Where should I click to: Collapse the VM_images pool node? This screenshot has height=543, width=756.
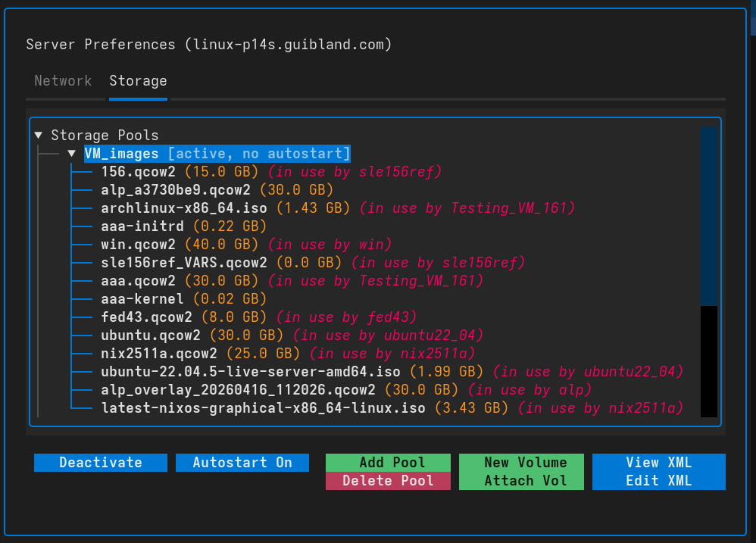click(72, 154)
